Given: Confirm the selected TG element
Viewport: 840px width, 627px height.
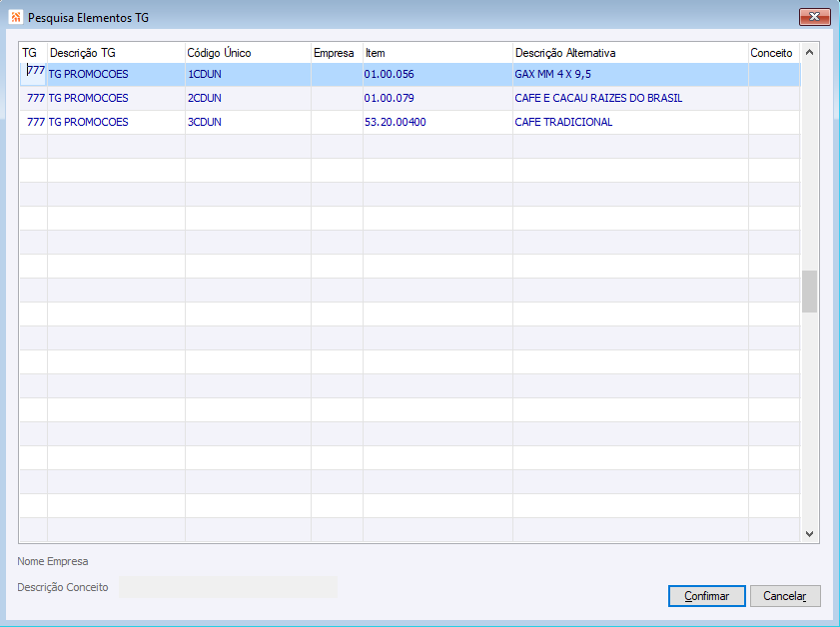Looking at the screenshot, I should 706,596.
